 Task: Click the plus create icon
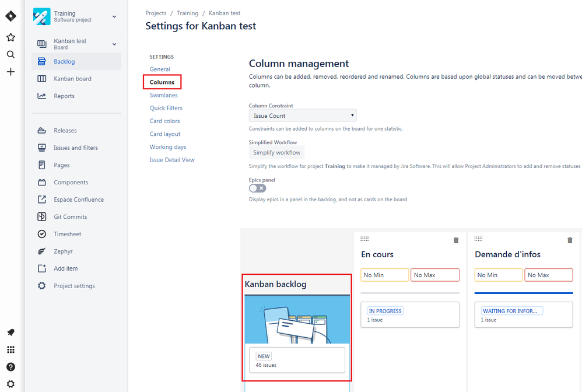pos(10,72)
